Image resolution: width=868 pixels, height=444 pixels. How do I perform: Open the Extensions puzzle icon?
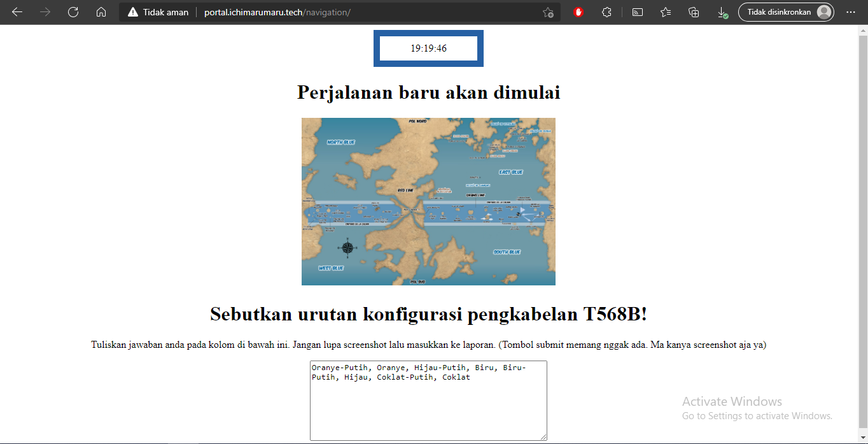606,12
